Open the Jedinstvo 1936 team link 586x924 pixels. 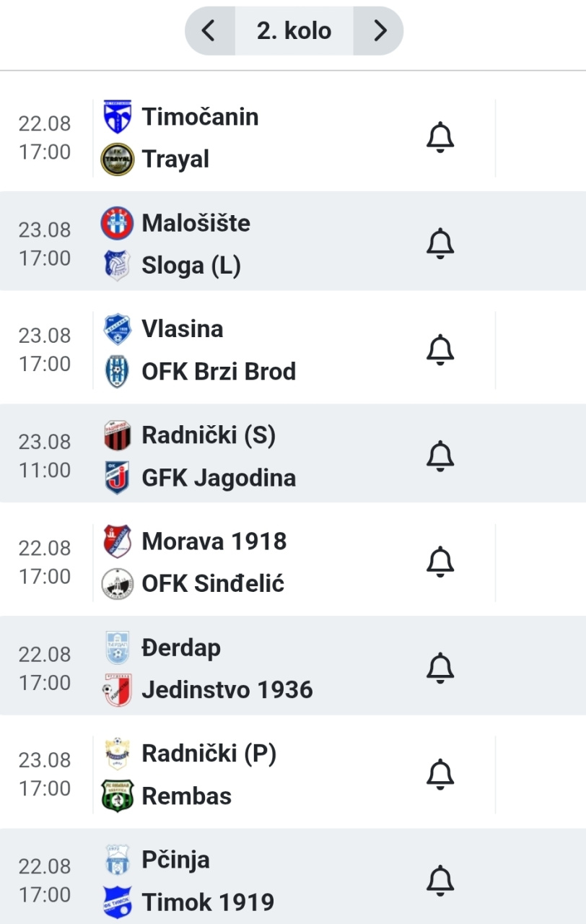tap(227, 689)
